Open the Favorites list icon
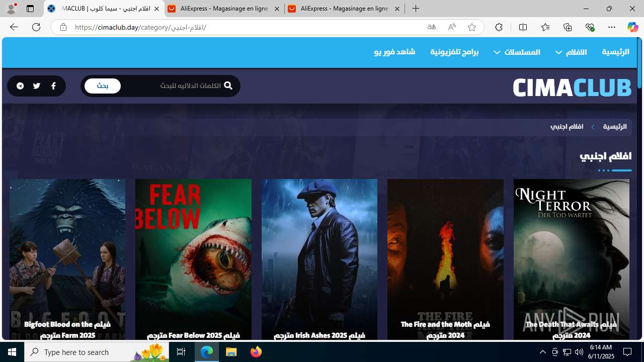 pos(545,27)
